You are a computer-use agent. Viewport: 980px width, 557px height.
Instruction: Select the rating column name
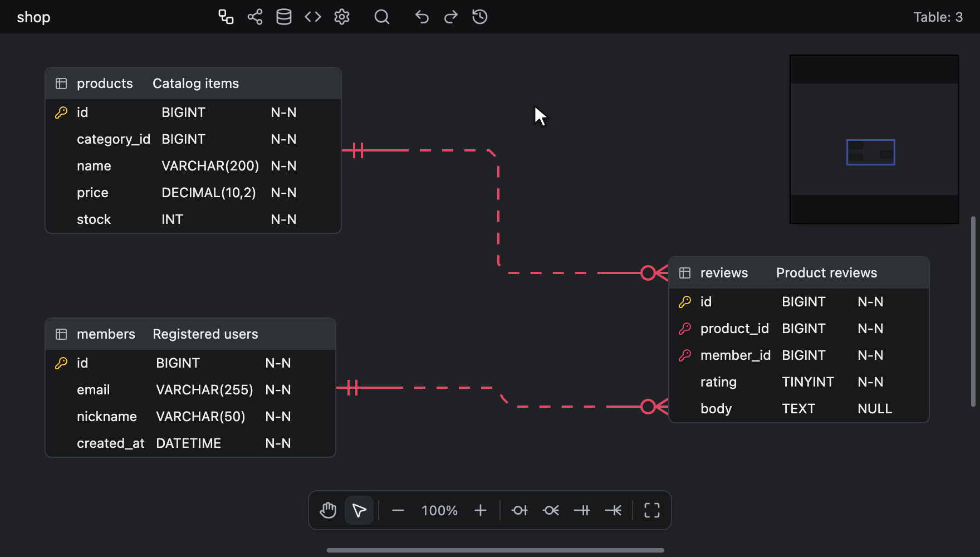click(x=718, y=382)
